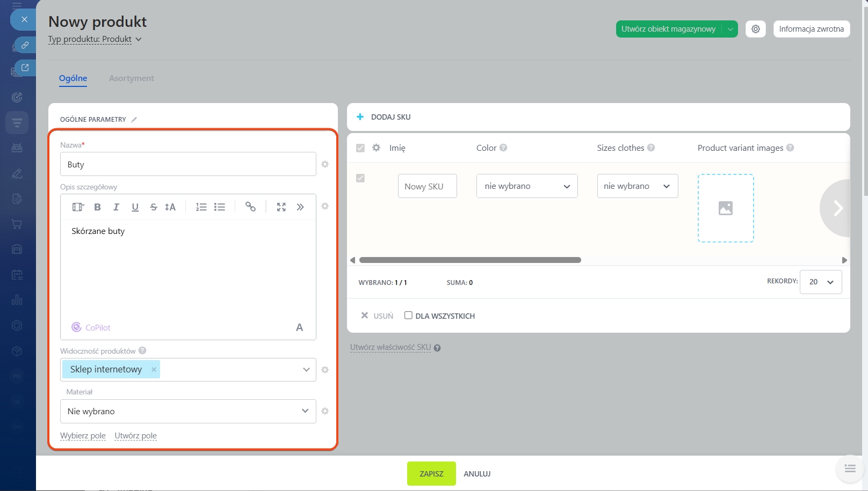Image resolution: width=868 pixels, height=491 pixels.
Task: Click the Utwórz pole link
Action: [135, 436]
